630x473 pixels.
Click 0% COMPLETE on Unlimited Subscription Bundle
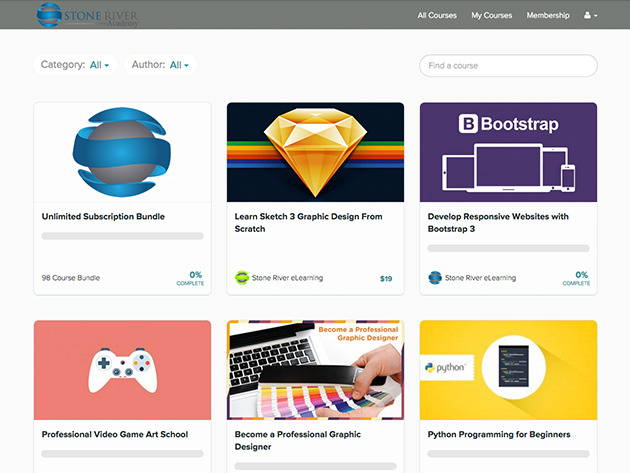point(190,278)
